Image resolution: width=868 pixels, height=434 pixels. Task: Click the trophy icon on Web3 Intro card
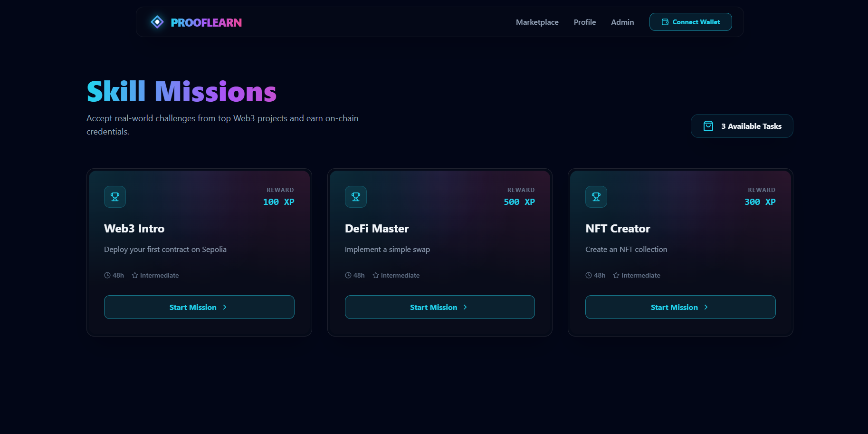(x=115, y=197)
